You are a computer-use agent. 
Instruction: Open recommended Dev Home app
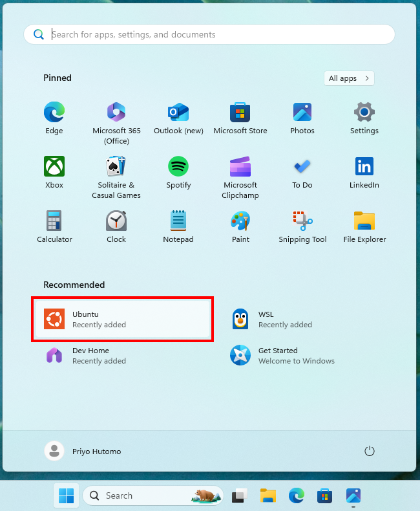[x=122, y=356]
